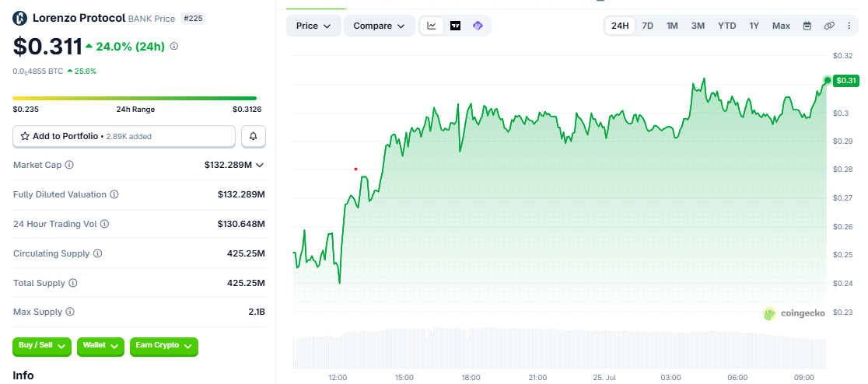
Task: Select the YTD time range
Action: tap(727, 26)
